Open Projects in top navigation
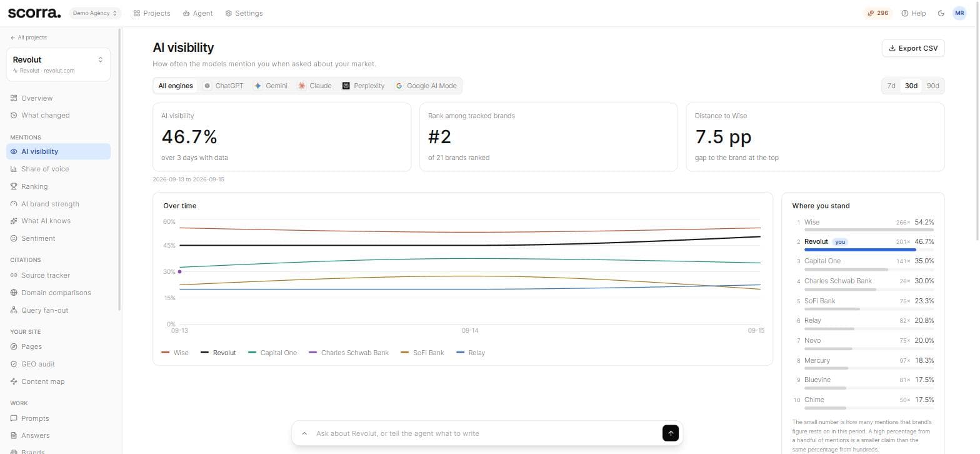The width and height of the screenshot is (980, 454). pyautogui.click(x=151, y=13)
